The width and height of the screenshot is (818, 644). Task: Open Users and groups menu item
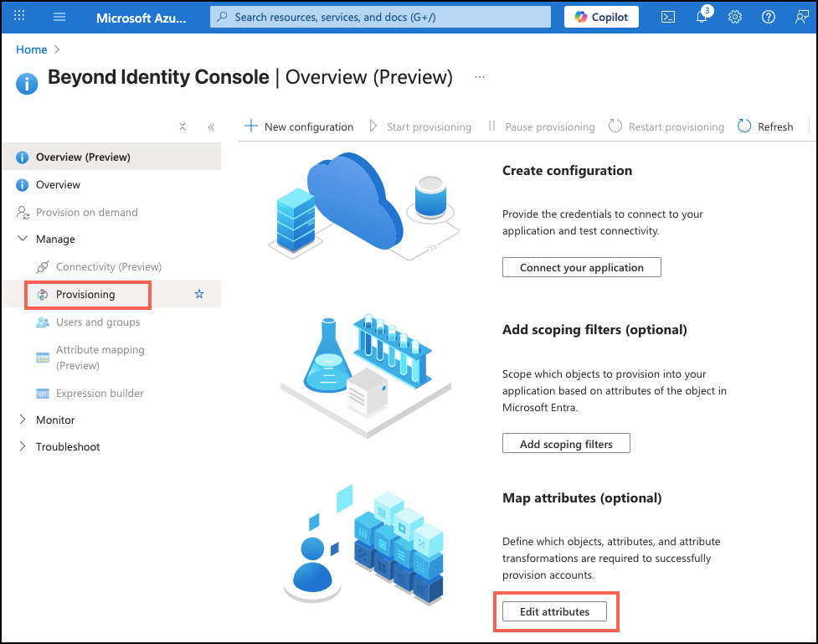(x=98, y=322)
